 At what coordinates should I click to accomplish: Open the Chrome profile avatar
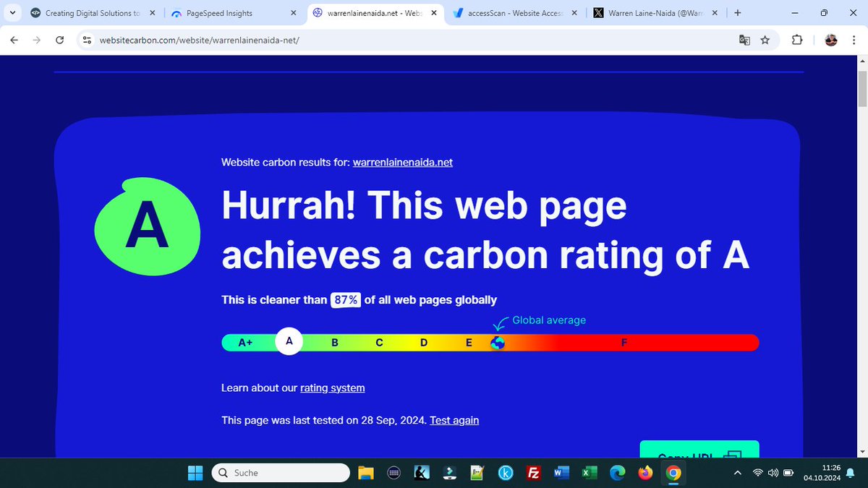(831, 40)
